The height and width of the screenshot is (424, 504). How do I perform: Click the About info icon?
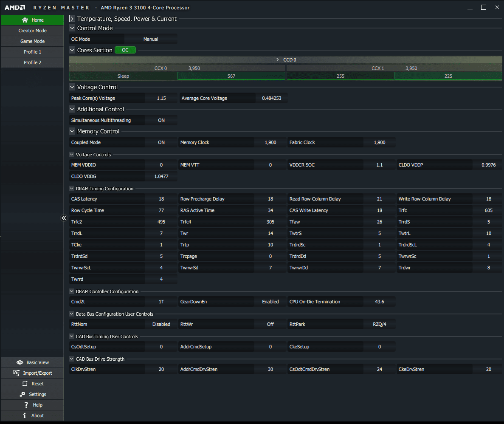tap(25, 416)
